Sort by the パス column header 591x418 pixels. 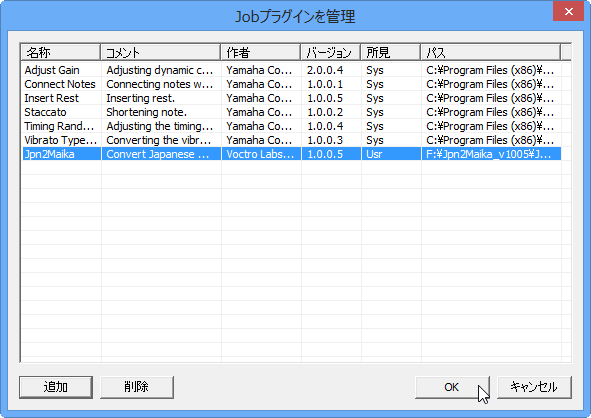(x=491, y=52)
